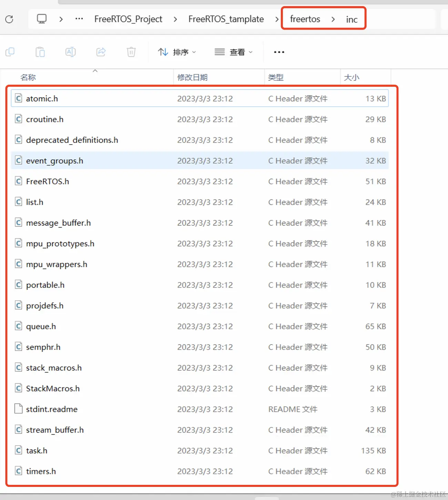Select the file name semphr.h
This screenshot has height=500, width=448.
[43, 347]
